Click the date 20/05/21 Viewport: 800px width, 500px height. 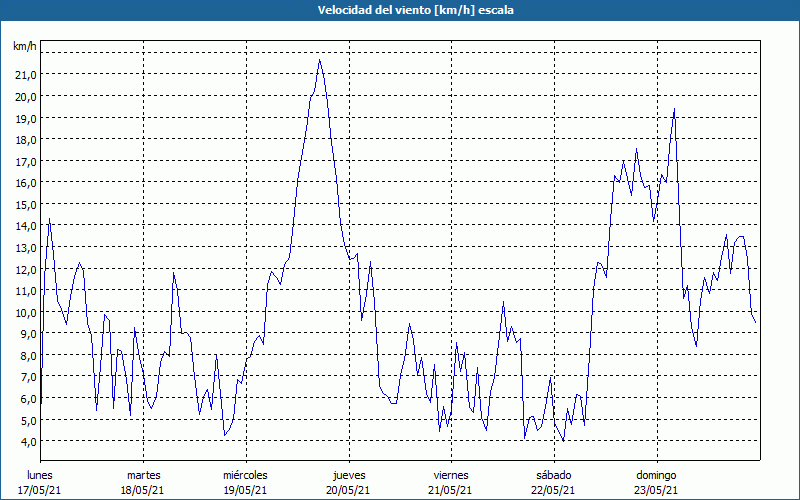click(348, 490)
